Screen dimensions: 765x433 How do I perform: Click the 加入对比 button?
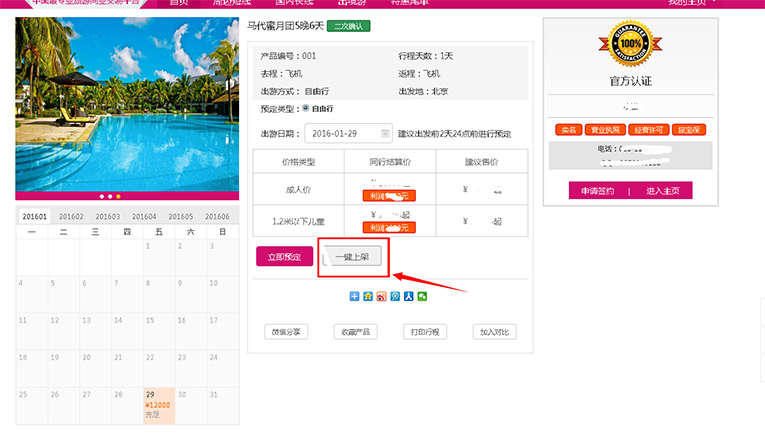coord(494,332)
